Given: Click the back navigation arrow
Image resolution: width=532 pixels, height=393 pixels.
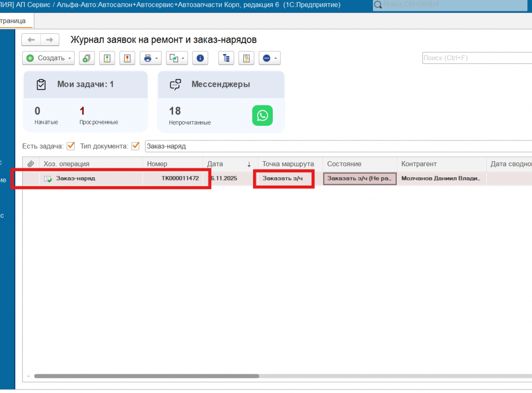Looking at the screenshot, I should [31, 40].
